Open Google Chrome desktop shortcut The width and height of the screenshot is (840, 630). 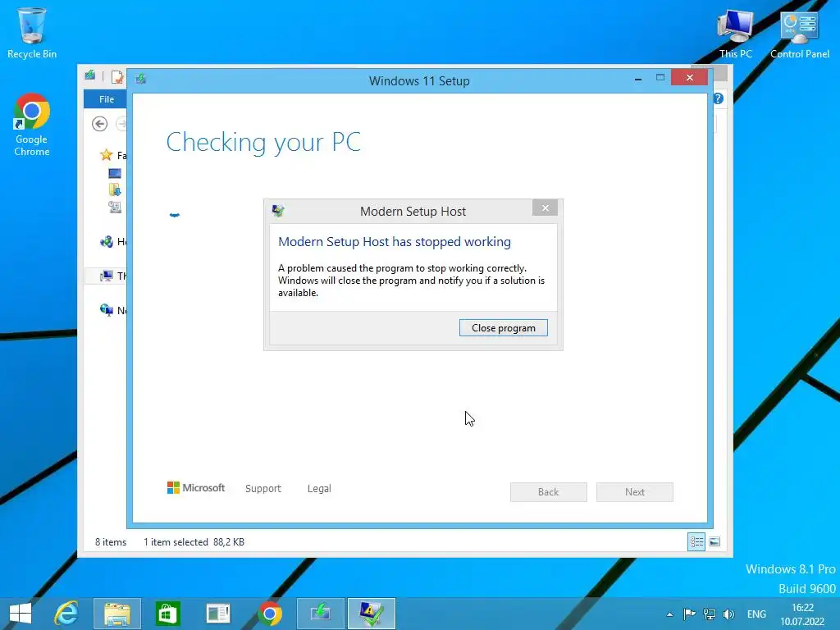[32, 125]
